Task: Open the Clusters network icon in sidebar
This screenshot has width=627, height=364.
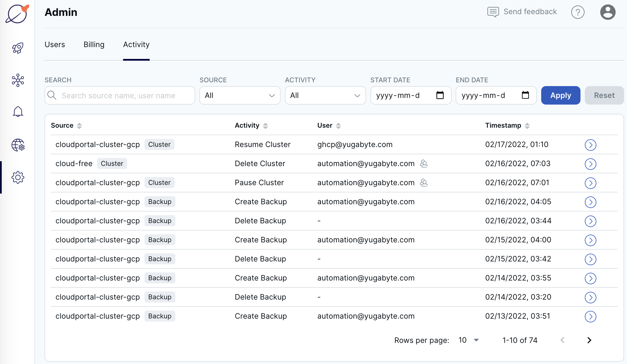Action: point(18,81)
